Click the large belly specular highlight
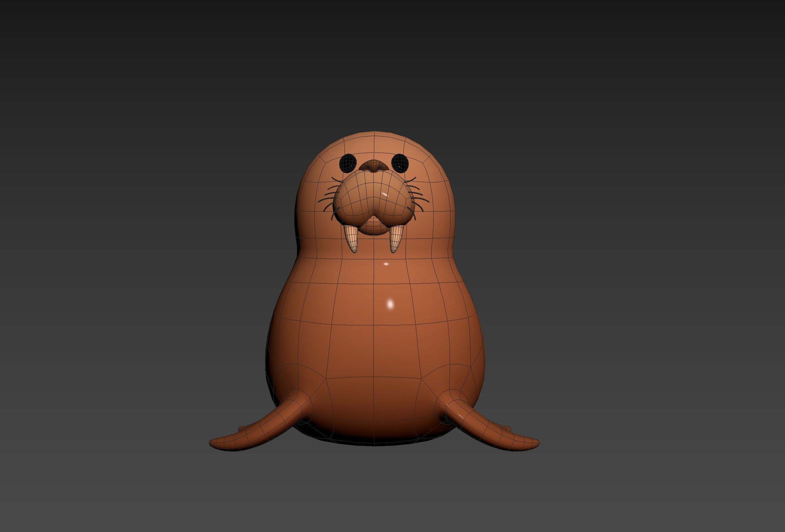 (390, 303)
